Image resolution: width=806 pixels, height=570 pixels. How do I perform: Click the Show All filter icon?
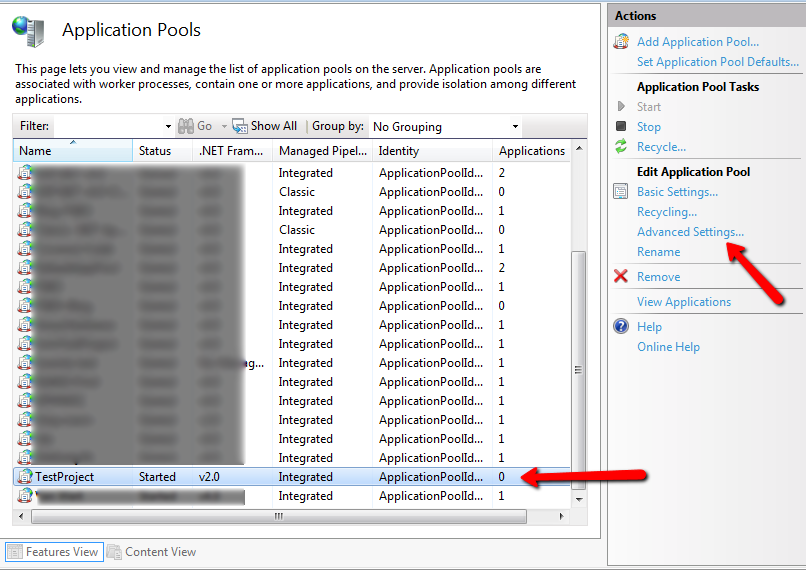[239, 126]
